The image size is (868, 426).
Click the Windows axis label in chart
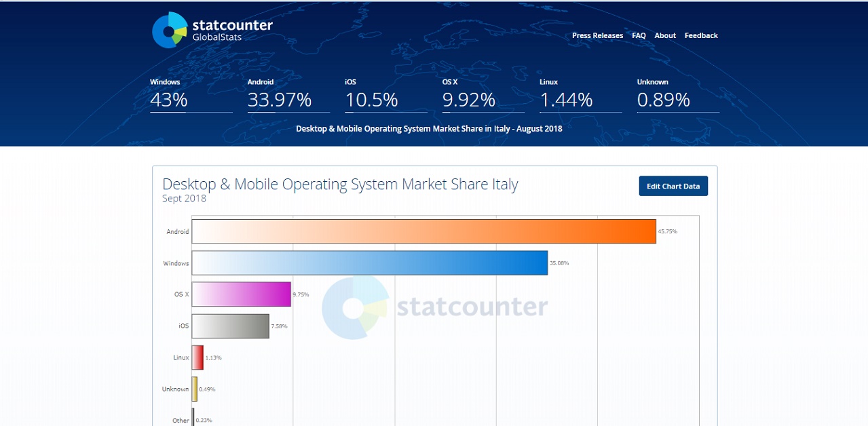point(176,263)
